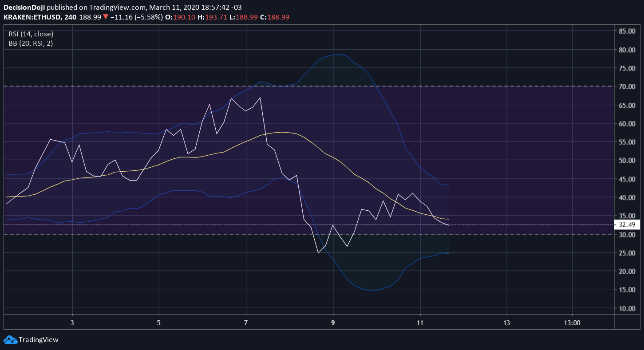Viewport: 644px width, 350px height.
Task: Click the 15.00 label on the price scale
Action: click(x=626, y=290)
